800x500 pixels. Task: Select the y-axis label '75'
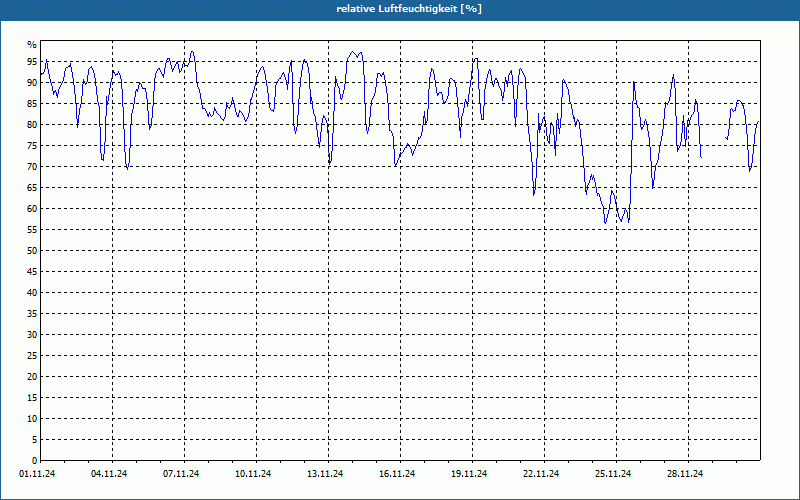[x=32, y=145]
